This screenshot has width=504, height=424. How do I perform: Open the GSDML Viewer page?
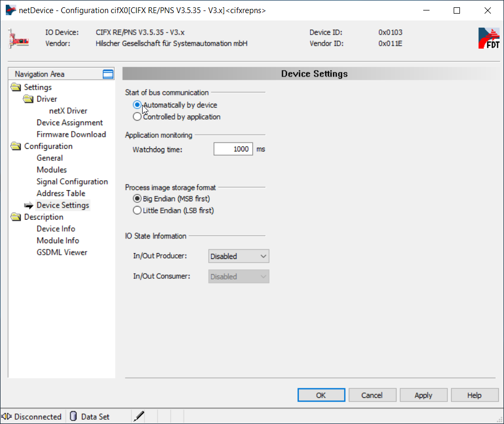62,252
